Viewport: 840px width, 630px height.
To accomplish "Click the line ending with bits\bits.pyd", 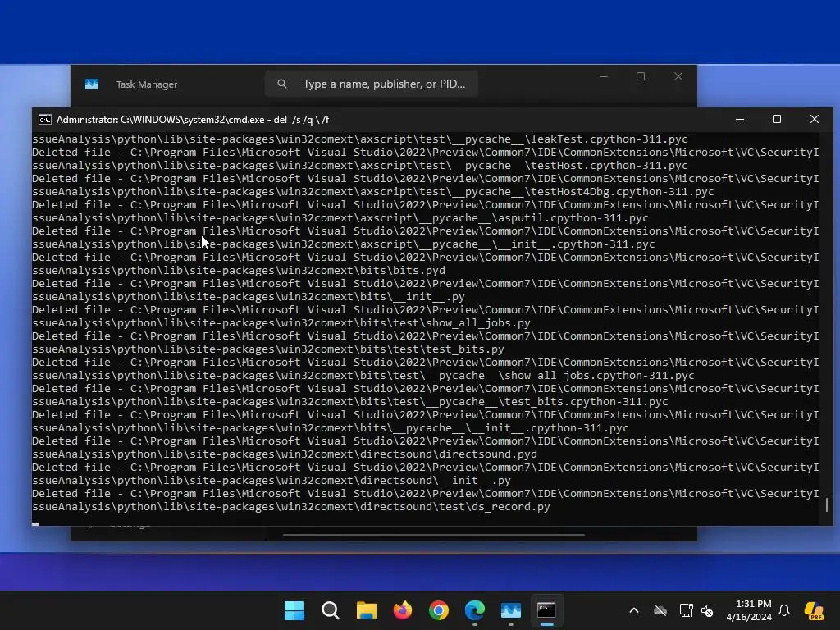I will pyautogui.click(x=239, y=271).
